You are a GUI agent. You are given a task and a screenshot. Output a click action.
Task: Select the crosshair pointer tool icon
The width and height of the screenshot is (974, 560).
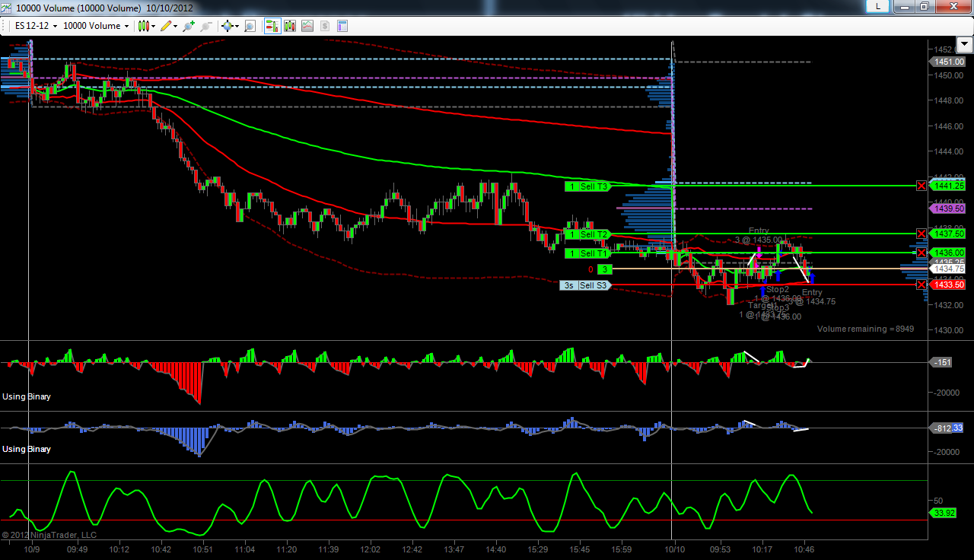(x=227, y=26)
